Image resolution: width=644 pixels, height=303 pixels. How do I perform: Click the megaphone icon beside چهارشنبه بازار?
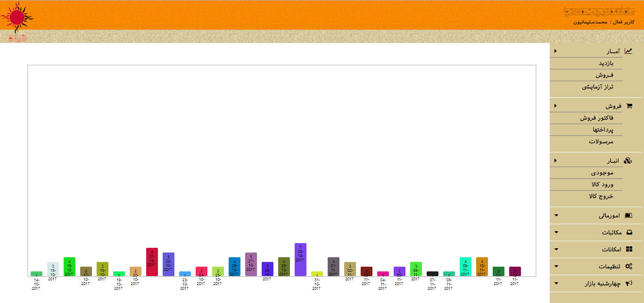point(628,283)
